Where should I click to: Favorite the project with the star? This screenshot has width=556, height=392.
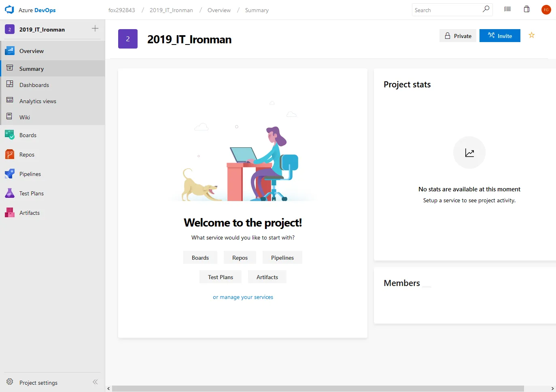click(x=532, y=36)
